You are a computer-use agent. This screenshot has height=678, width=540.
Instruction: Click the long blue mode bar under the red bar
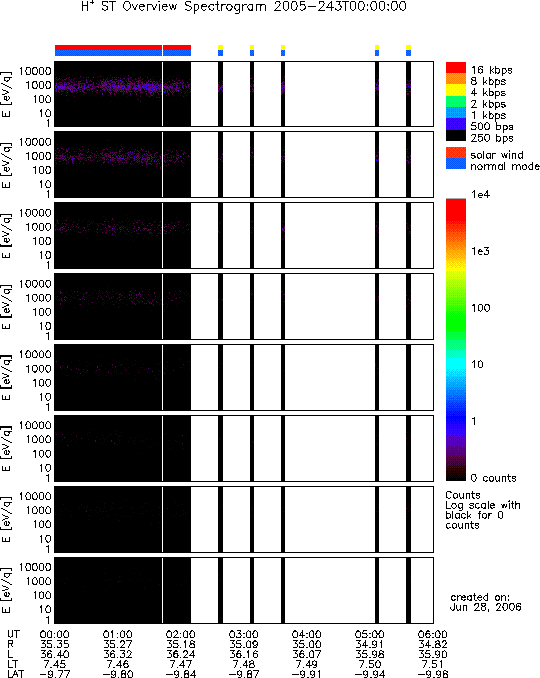click(x=123, y=53)
